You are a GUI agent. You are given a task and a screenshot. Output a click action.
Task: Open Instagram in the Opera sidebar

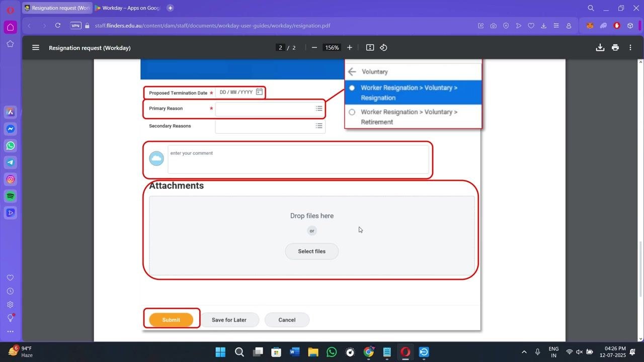tap(11, 179)
